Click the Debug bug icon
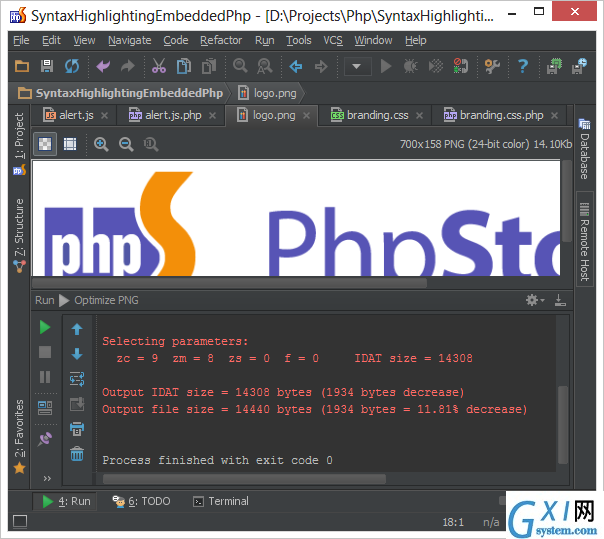The width and height of the screenshot is (604, 539). (411, 66)
